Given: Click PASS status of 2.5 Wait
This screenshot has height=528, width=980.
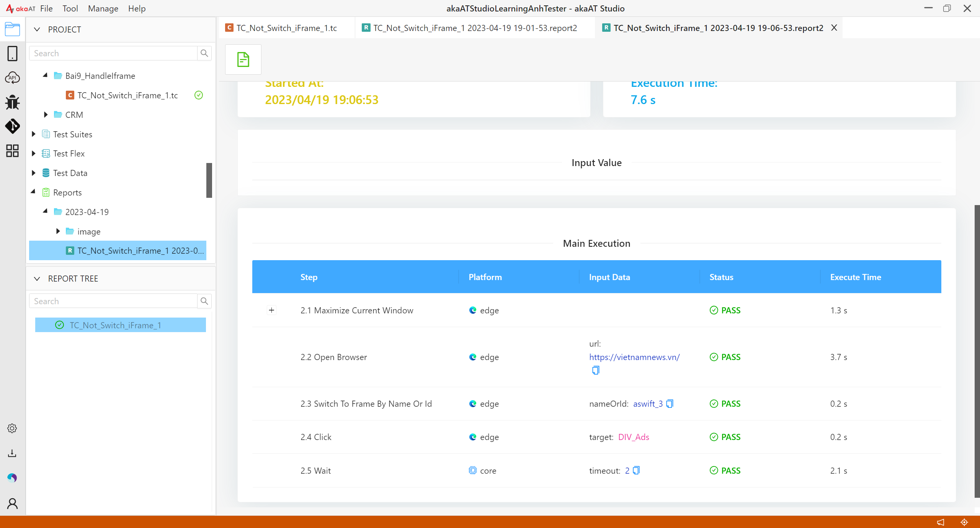Looking at the screenshot, I should coord(725,471).
